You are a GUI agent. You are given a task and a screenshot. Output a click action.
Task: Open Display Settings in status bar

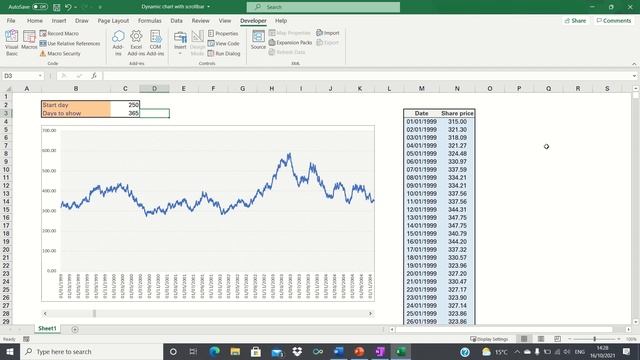(x=489, y=339)
